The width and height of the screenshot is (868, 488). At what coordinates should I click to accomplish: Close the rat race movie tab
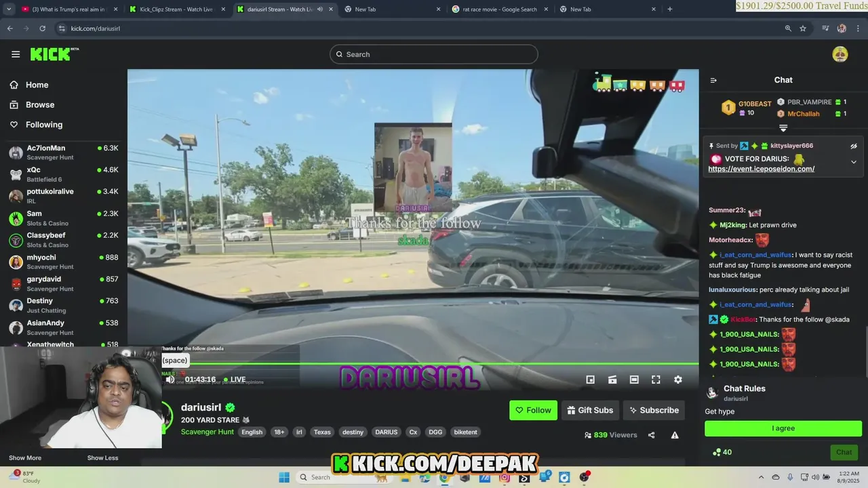546,9
